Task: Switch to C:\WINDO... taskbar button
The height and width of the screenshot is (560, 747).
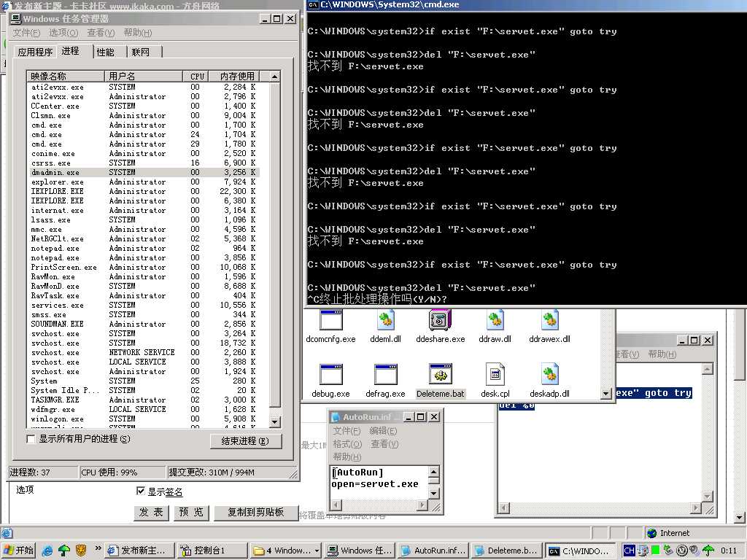Action: [580, 551]
